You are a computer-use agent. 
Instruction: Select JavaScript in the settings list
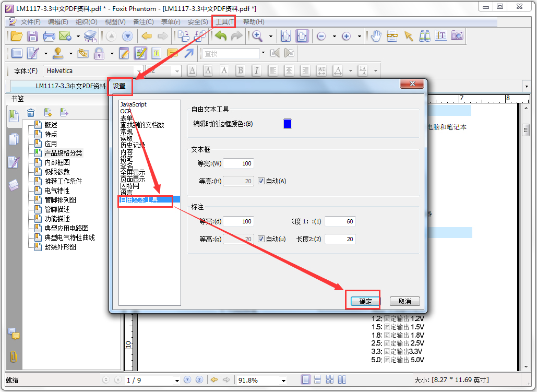(x=133, y=104)
